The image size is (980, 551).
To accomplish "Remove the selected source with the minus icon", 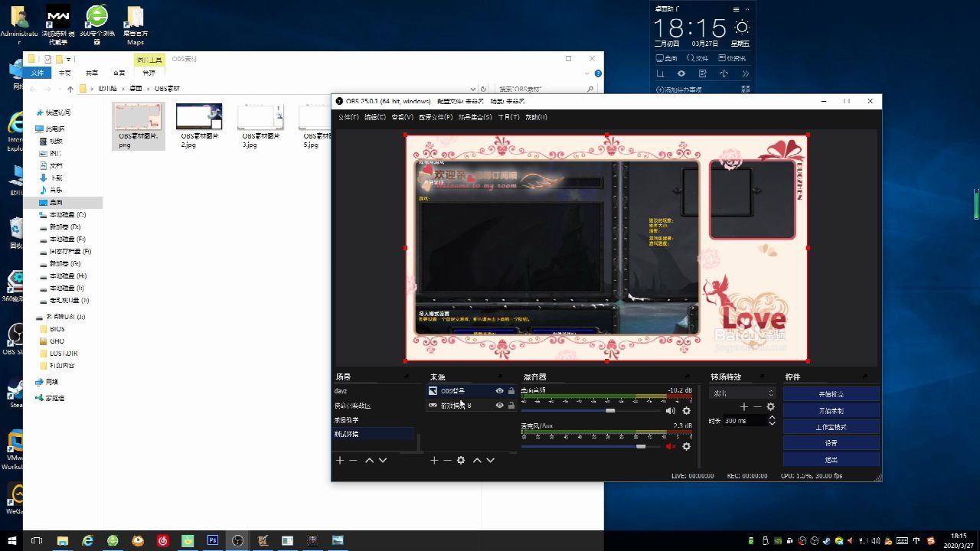I will pos(447,460).
